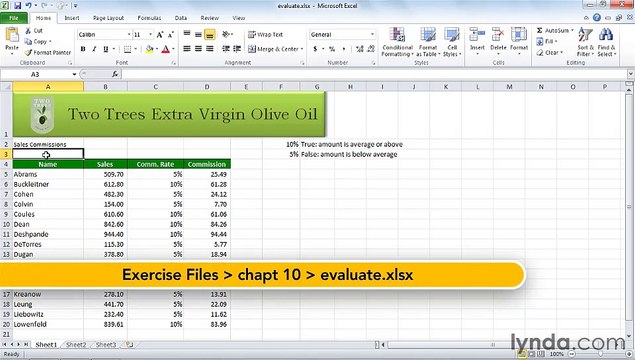Click the Cell Styles icon
The height and width of the screenshot is (360, 635).
point(452,35)
